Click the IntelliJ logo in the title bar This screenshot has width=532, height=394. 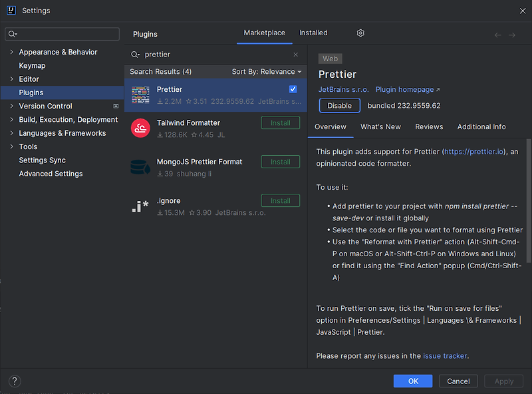[x=10, y=10]
